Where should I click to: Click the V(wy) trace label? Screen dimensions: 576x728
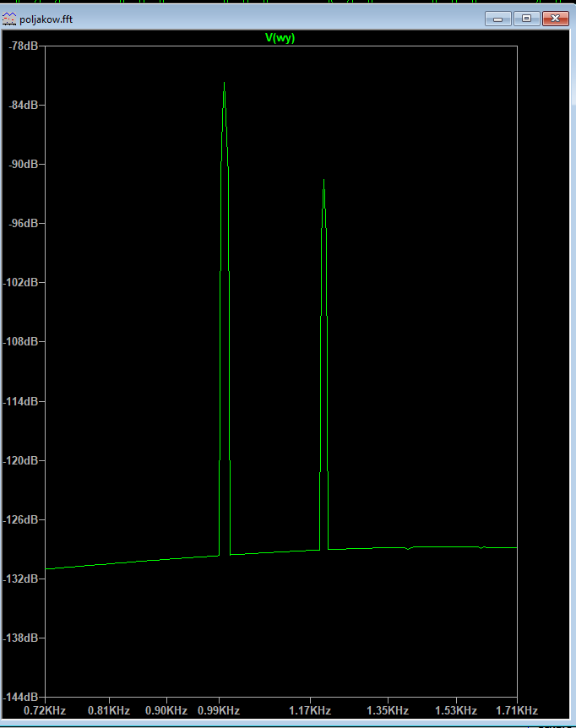coord(280,38)
